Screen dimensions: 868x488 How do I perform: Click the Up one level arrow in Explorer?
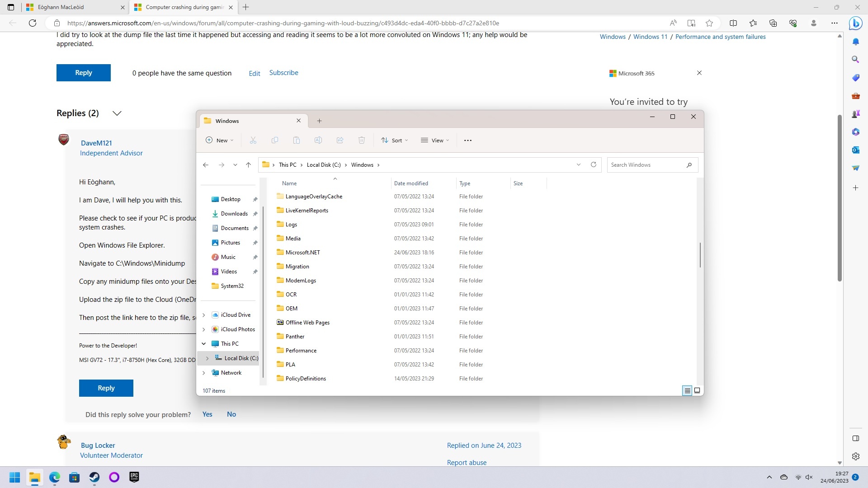tap(248, 165)
